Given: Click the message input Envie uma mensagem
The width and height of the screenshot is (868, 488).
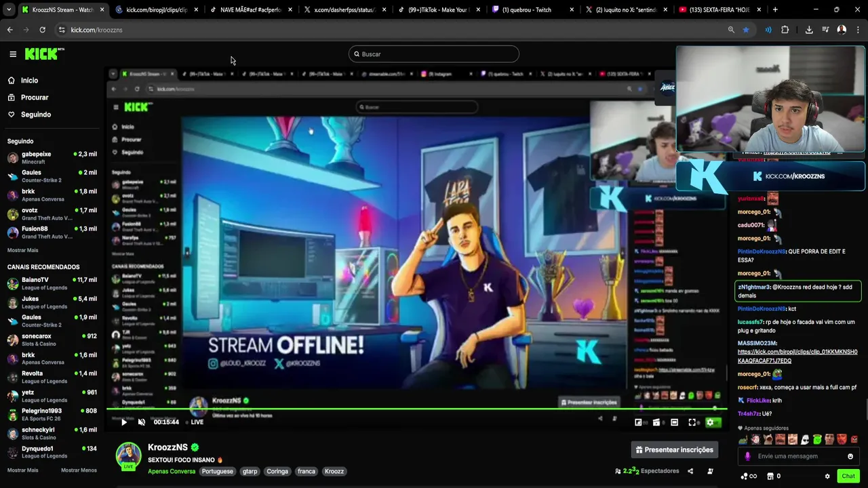Looking at the screenshot, I should point(799,457).
